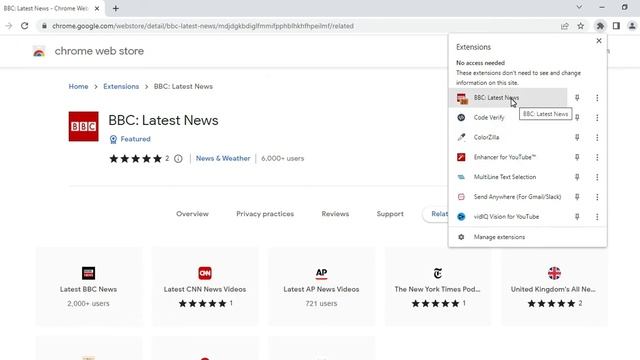
Task: Open more options for Send Anywhere
Action: 597,197
